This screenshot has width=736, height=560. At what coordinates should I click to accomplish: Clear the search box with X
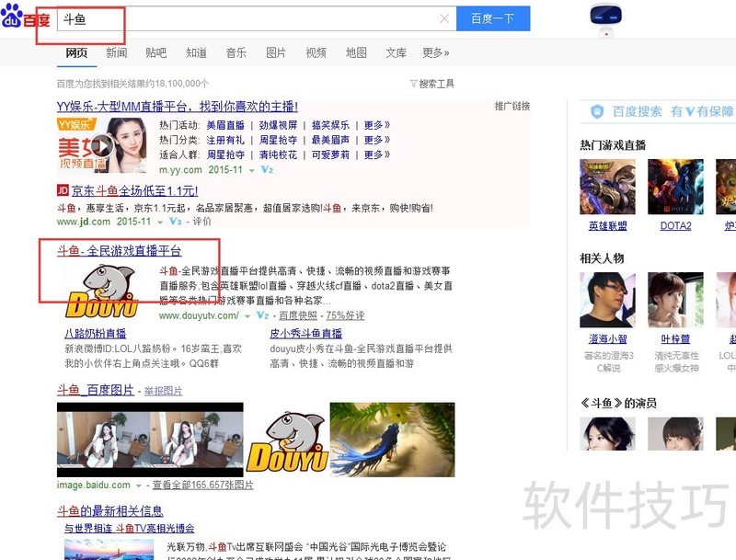click(444, 18)
